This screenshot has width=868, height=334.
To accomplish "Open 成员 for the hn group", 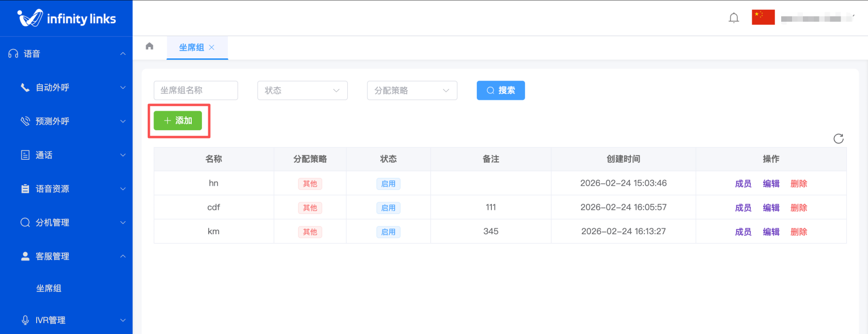I will (743, 184).
